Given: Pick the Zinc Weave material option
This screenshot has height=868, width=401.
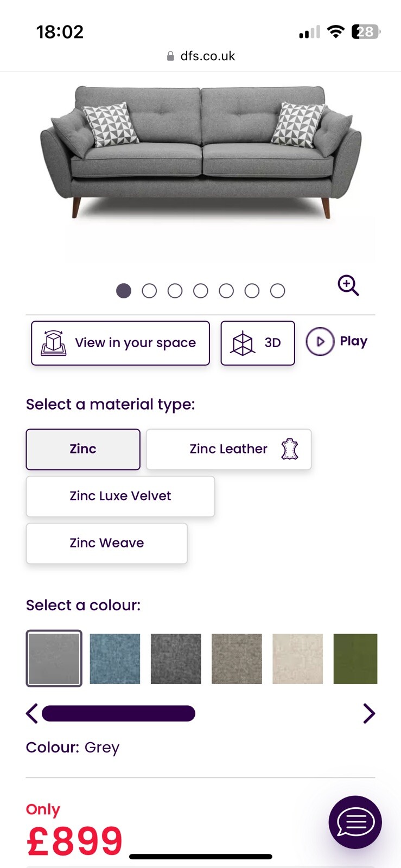Looking at the screenshot, I should 107,543.
